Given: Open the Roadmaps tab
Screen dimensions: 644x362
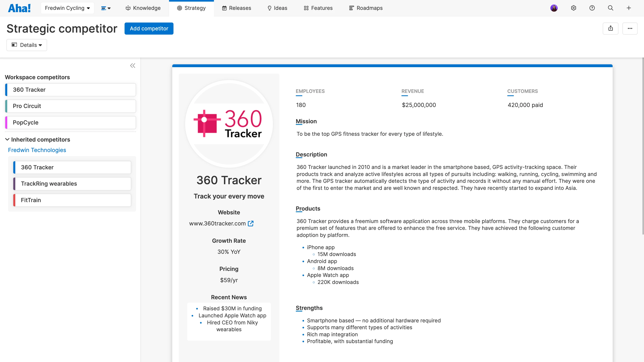Looking at the screenshot, I should coord(366,8).
